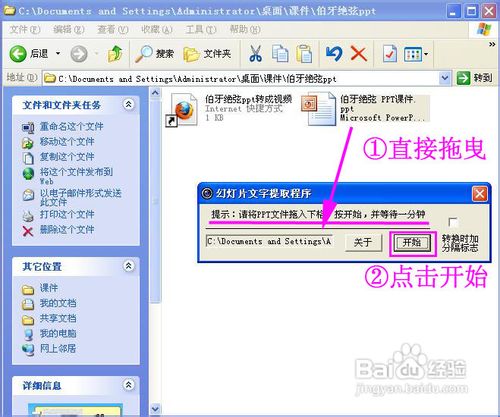Toggle the Folders (文件夹) pane
Screen dimensions: 500x417
pos(207,54)
